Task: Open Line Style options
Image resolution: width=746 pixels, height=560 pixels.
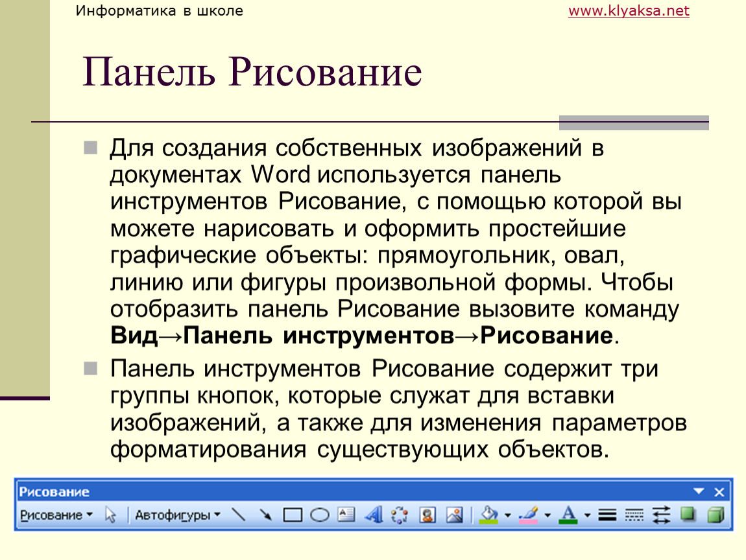Action: [x=608, y=515]
